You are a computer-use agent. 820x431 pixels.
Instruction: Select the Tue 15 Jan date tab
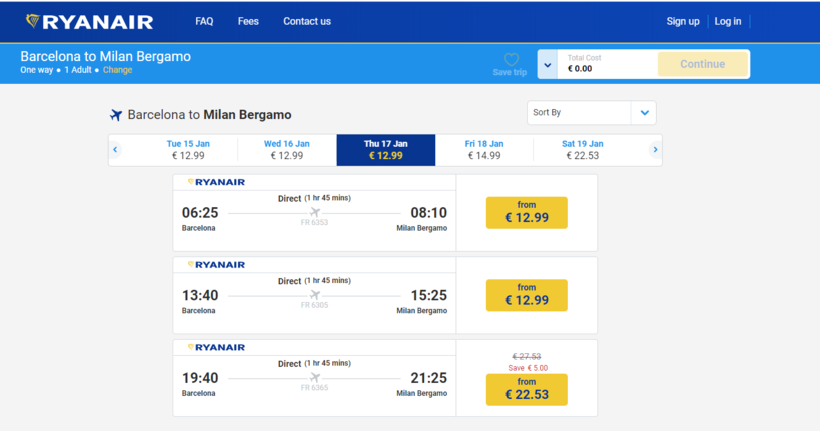(x=188, y=150)
